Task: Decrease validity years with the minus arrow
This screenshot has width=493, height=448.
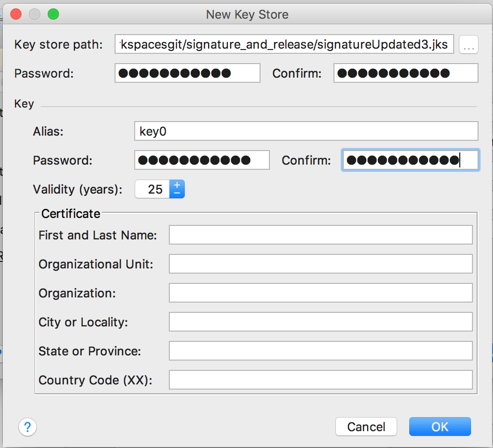Action: pyautogui.click(x=177, y=193)
